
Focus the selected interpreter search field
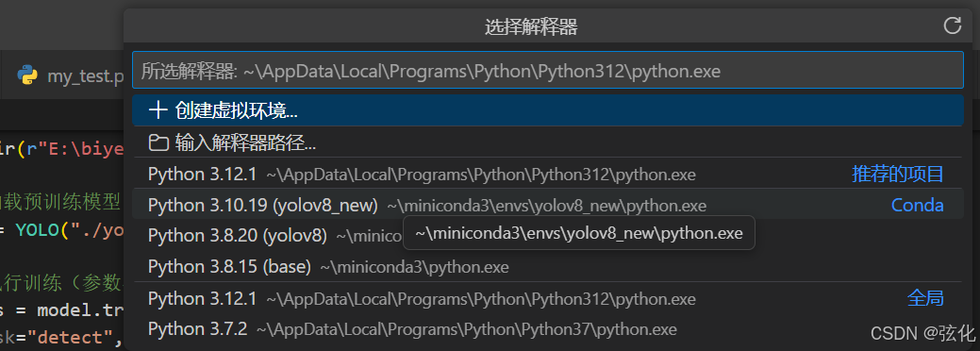(547, 71)
